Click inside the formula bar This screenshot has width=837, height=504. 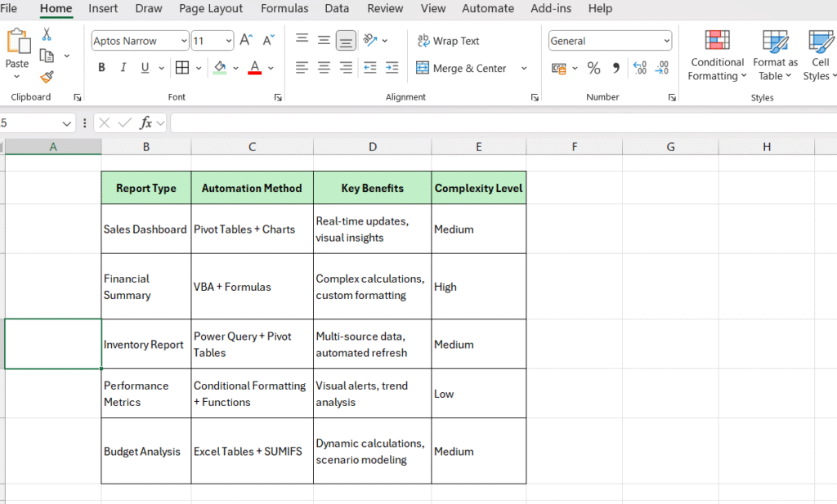504,123
